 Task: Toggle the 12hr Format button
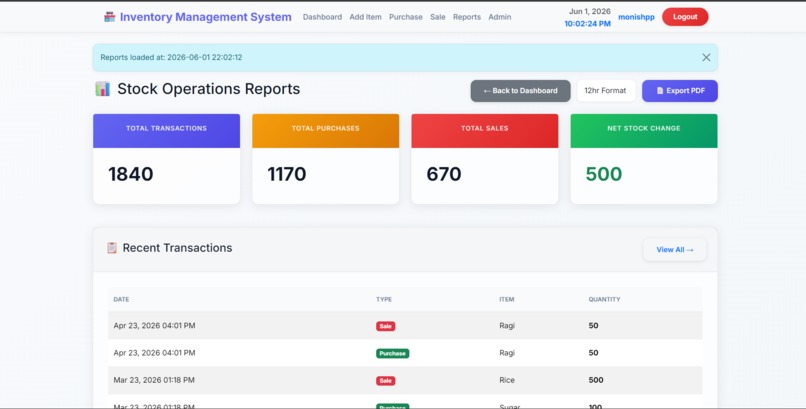(x=606, y=91)
